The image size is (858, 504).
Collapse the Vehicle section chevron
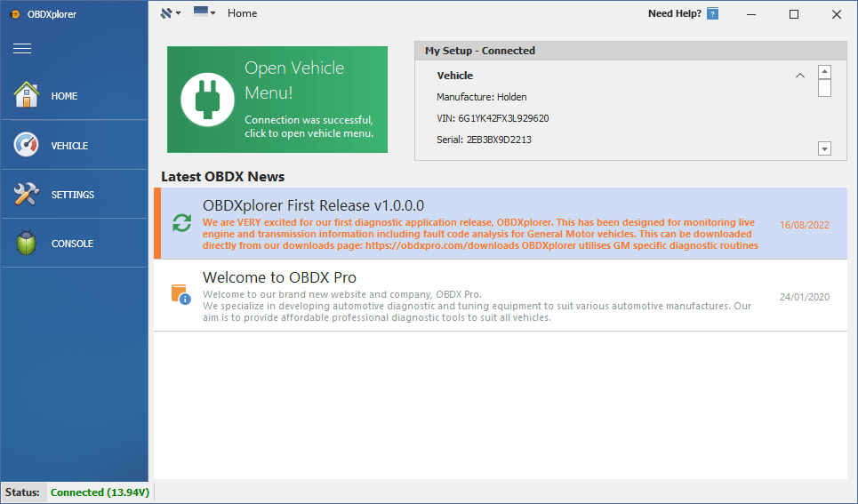pos(800,76)
